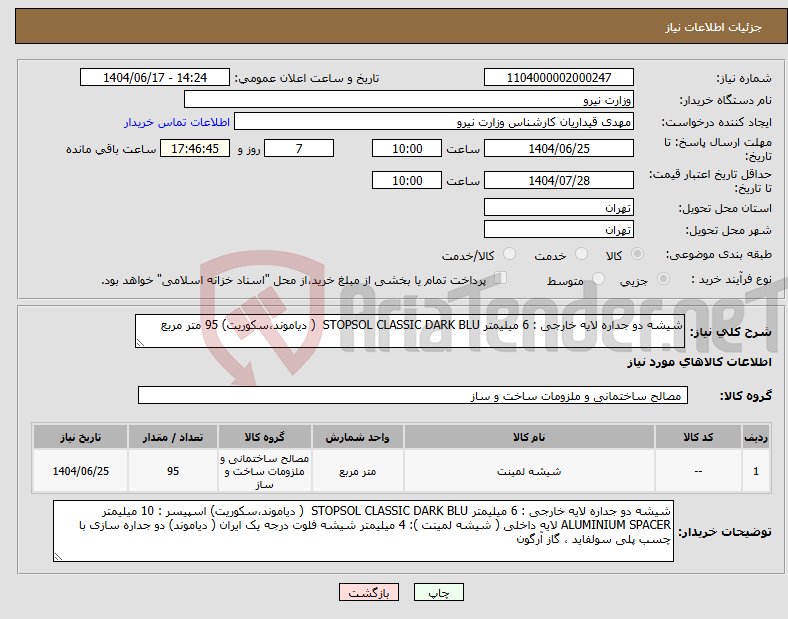Click the price validity date 1404/07/28 field
The image size is (788, 619).
[558, 180]
